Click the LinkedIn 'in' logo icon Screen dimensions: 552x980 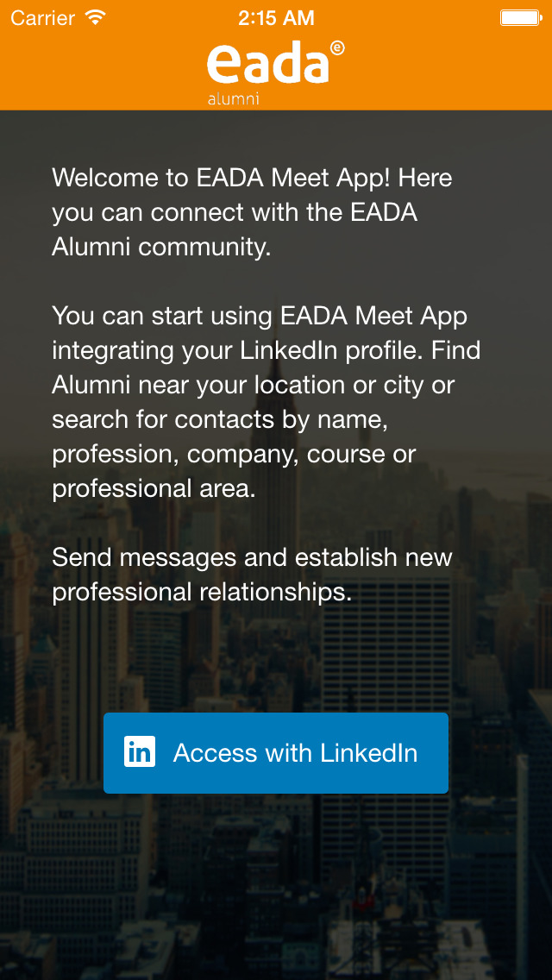140,752
